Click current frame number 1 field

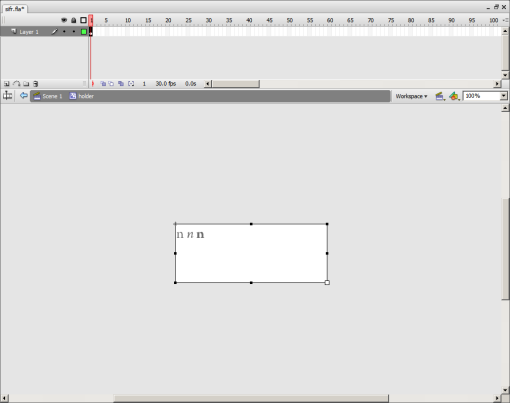pos(144,84)
